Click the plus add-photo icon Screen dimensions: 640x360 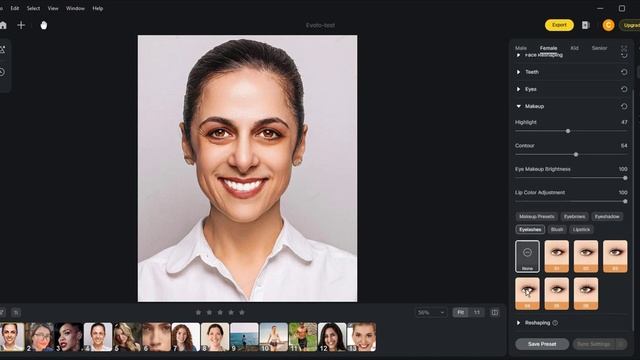[x=21, y=25]
